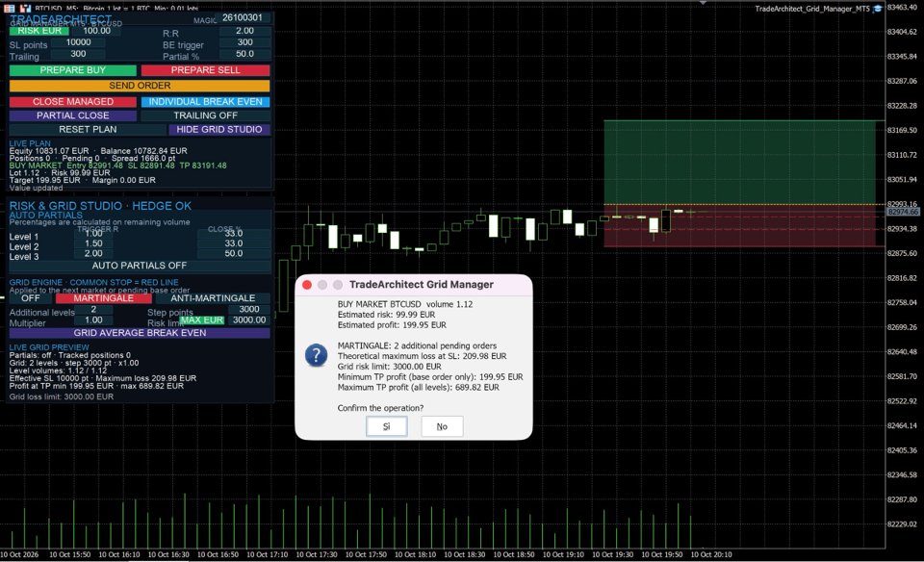Click 'BUY MARKET BTCUSD volume 1.12' in dialog
The height and width of the screenshot is (562, 924).
405,304
